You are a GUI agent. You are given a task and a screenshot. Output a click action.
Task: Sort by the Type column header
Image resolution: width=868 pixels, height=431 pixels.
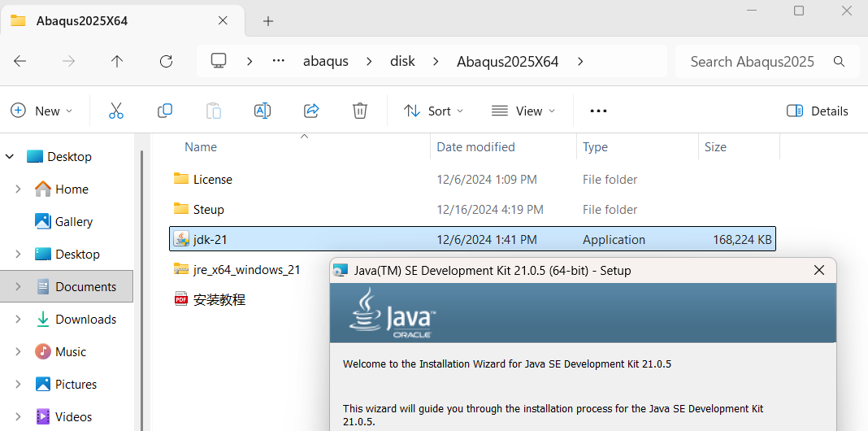(x=595, y=147)
